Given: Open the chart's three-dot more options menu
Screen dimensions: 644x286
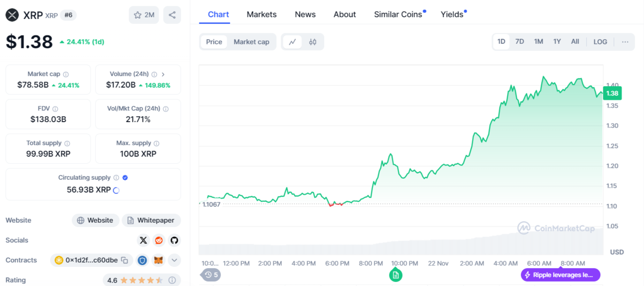Looking at the screenshot, I should (x=625, y=42).
